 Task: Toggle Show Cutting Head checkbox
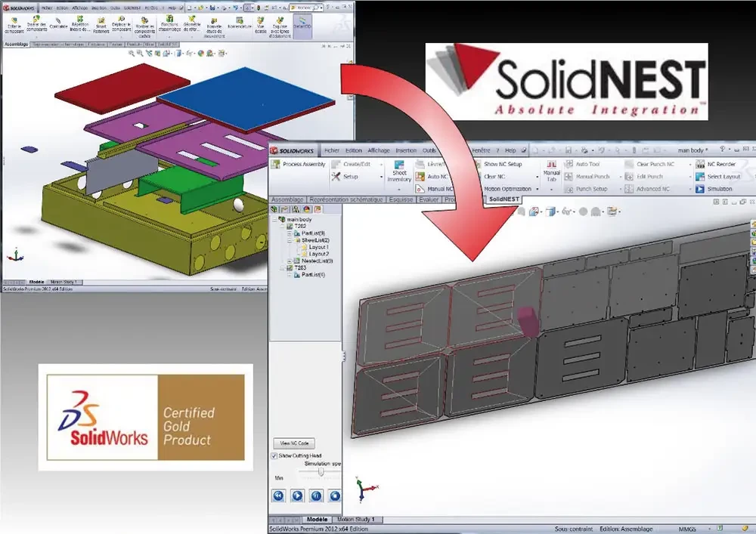[x=274, y=455]
